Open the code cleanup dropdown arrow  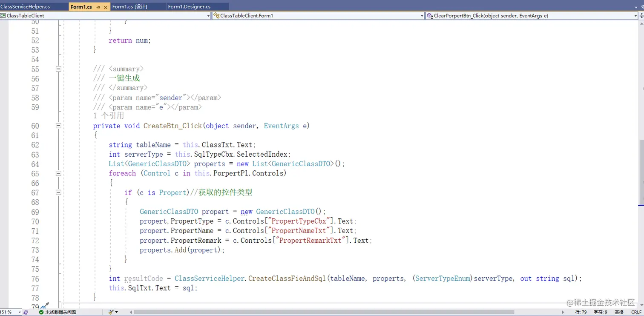click(x=117, y=312)
